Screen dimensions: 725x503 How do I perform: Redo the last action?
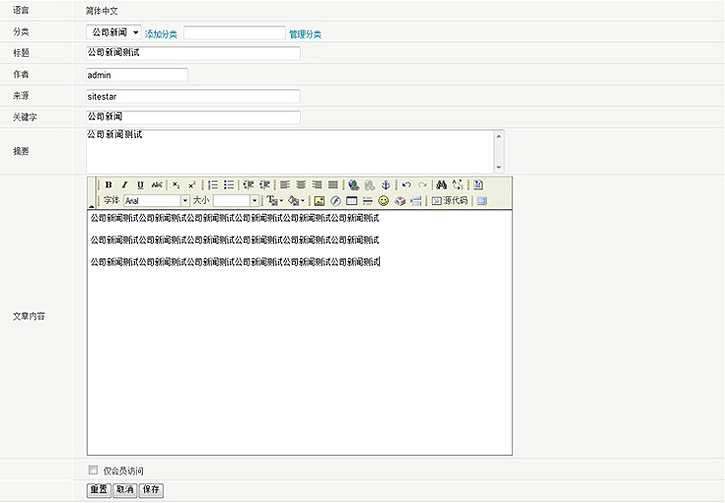click(x=422, y=185)
